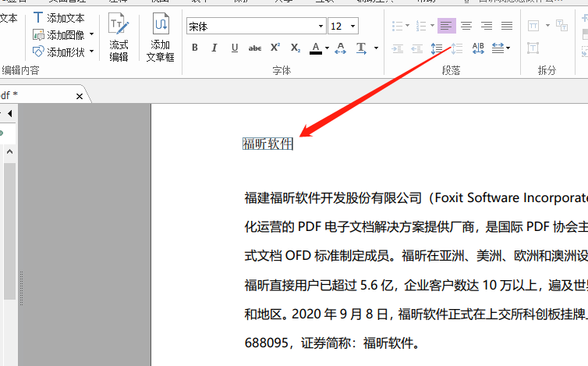Click Add Article Box (添加文章框)
Screen dimensions: 588x366
(x=161, y=37)
